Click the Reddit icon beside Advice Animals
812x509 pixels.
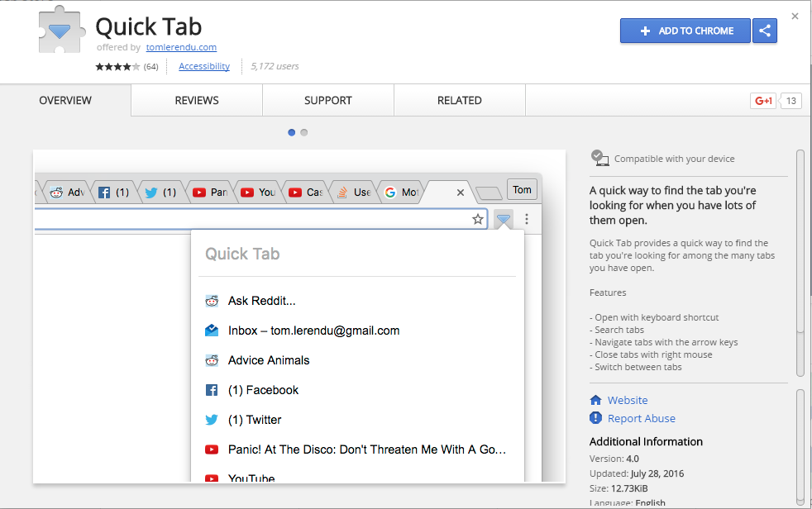212,360
